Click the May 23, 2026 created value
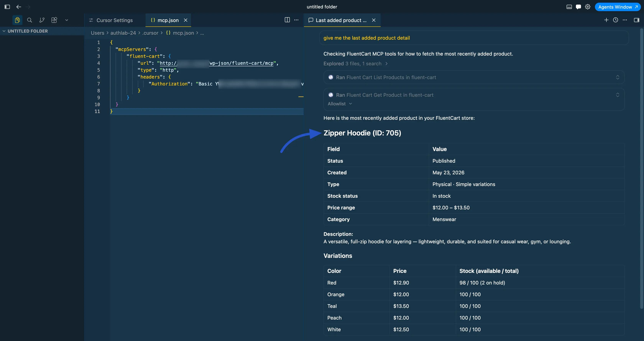Viewport: 644px width, 341px height. tap(448, 173)
